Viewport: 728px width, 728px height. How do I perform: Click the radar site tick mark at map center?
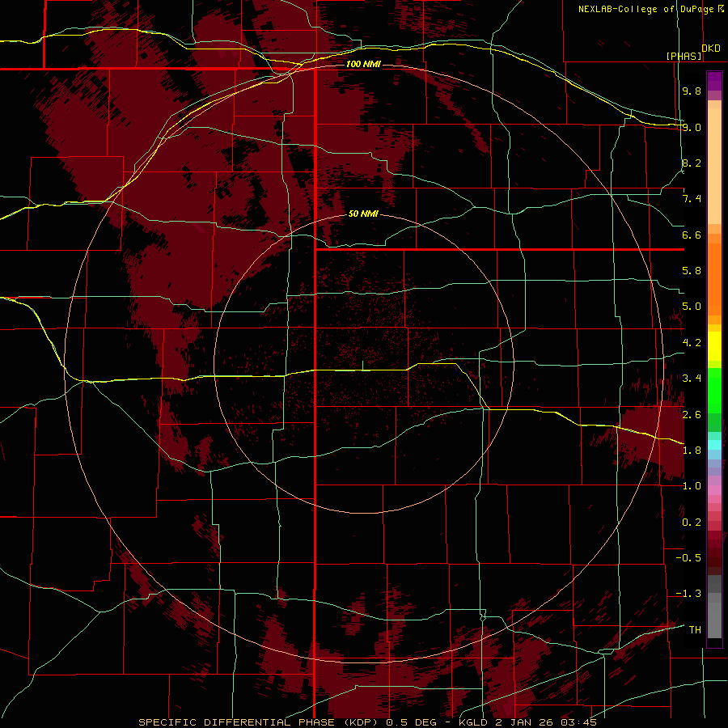pos(362,366)
